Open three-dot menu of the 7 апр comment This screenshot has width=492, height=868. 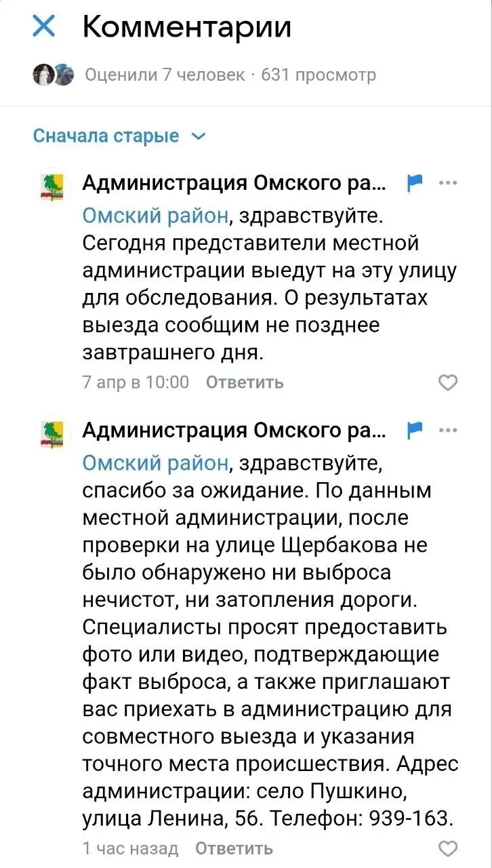pyautogui.click(x=448, y=182)
